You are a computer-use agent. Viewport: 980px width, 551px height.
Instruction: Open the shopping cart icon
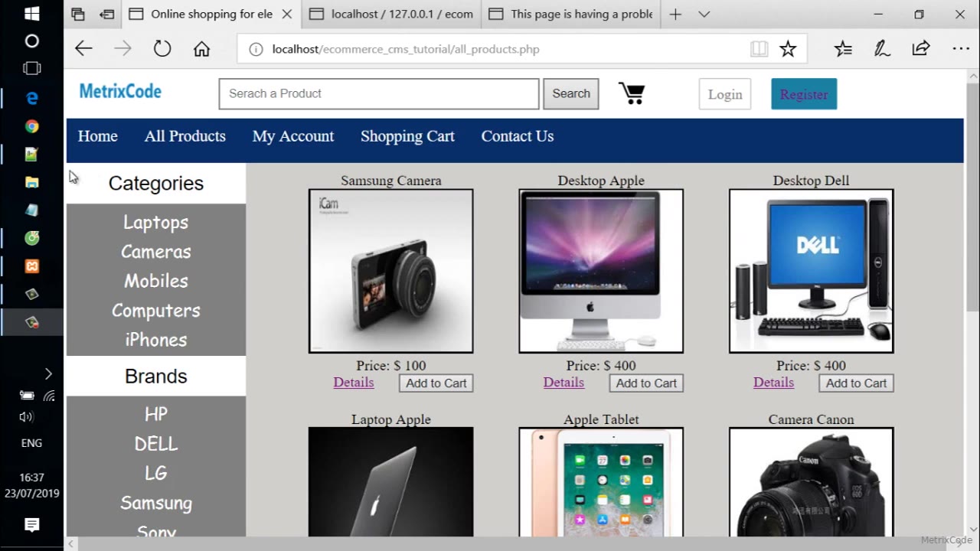[x=632, y=93]
